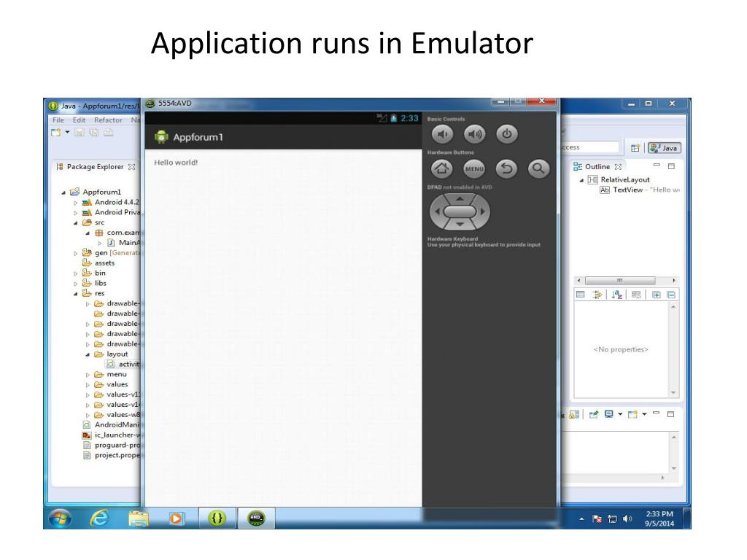The image size is (747, 560).
Task: Collapse RelativeLayout in Outline
Action: coord(581,180)
